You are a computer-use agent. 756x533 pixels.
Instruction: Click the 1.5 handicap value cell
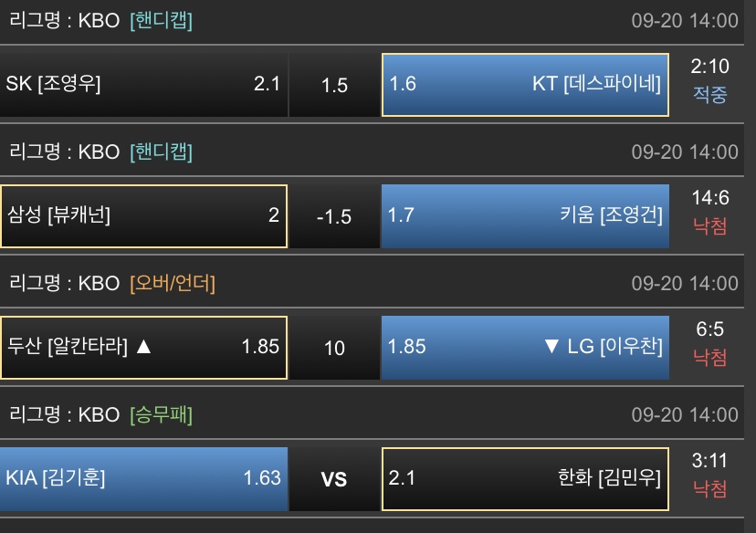click(335, 85)
